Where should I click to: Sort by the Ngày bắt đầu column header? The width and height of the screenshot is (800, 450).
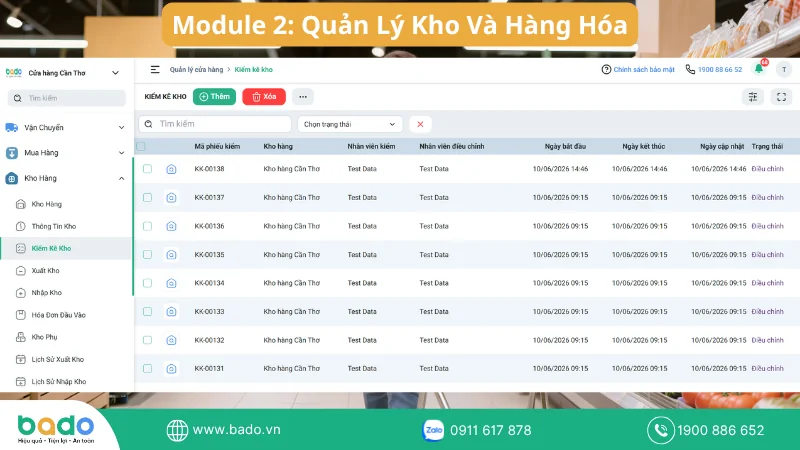(x=565, y=146)
